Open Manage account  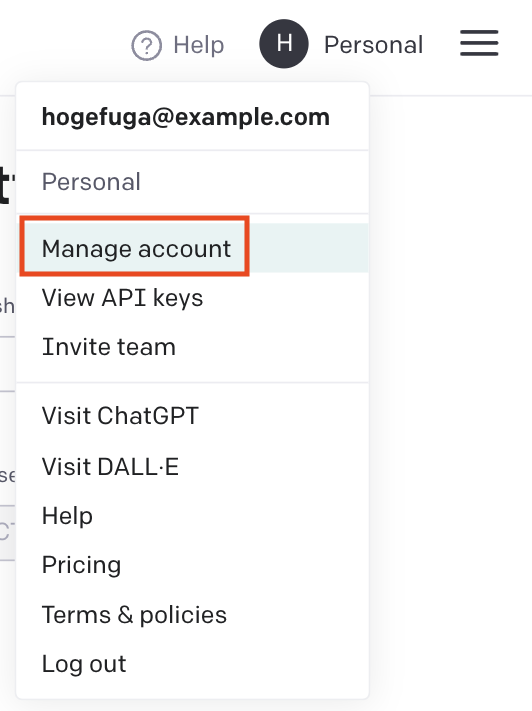click(x=192, y=248)
